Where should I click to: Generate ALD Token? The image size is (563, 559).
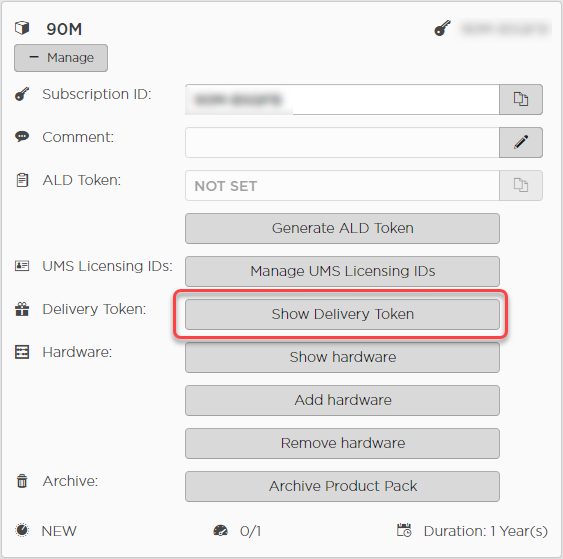pyautogui.click(x=342, y=228)
